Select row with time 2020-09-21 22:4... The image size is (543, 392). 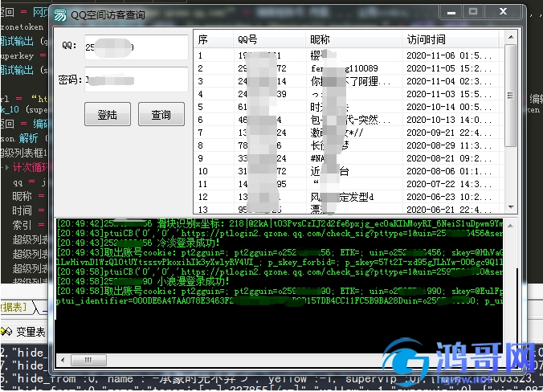[x=348, y=133]
